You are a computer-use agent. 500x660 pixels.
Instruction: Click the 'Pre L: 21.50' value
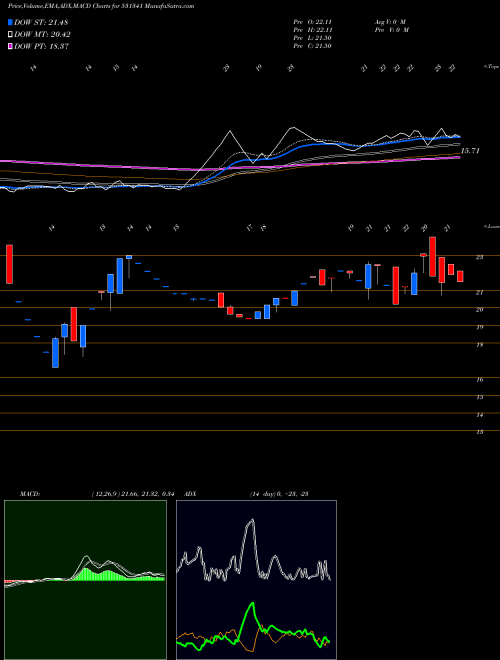pos(313,38)
